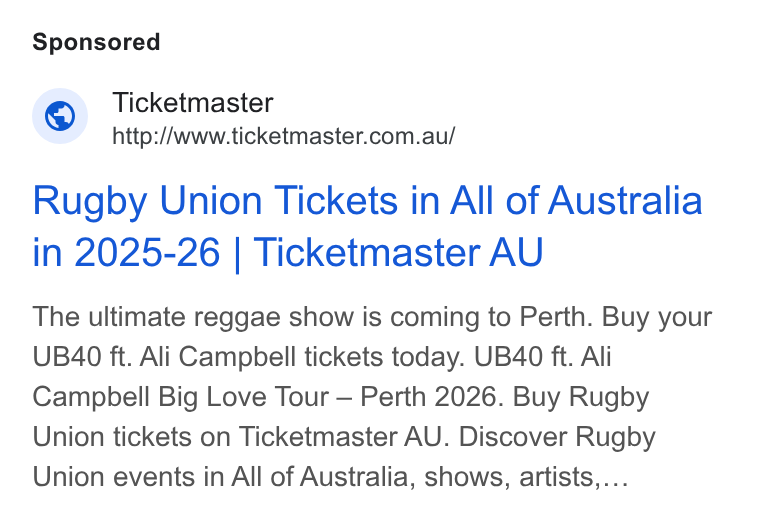The width and height of the screenshot is (760, 518).
Task: Click the ad description paragraph
Action: (372, 397)
